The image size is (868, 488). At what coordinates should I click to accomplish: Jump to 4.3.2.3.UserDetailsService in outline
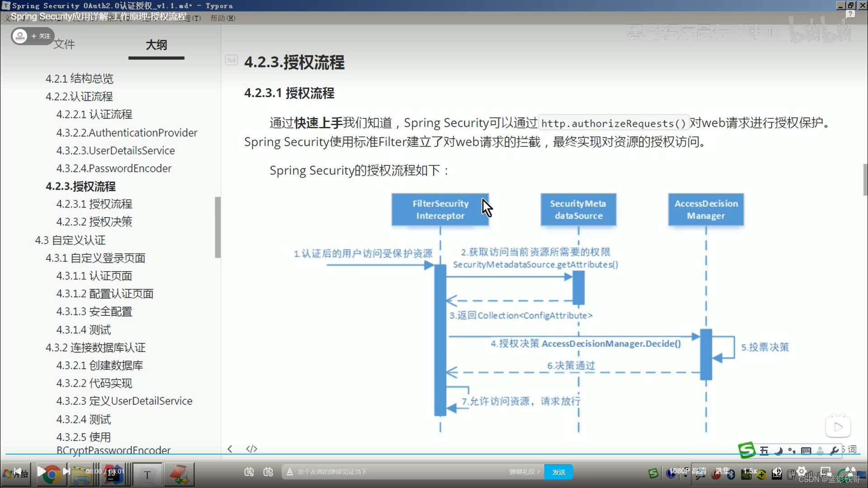click(115, 150)
